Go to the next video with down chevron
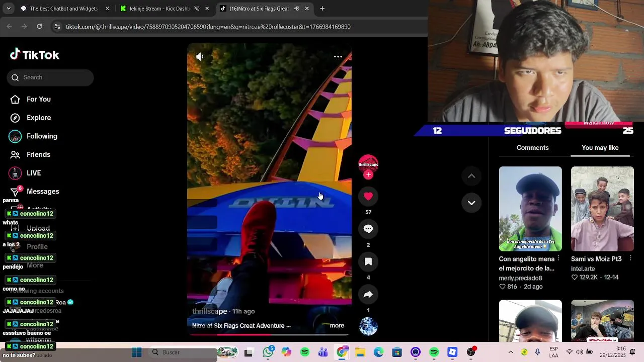 (471, 203)
